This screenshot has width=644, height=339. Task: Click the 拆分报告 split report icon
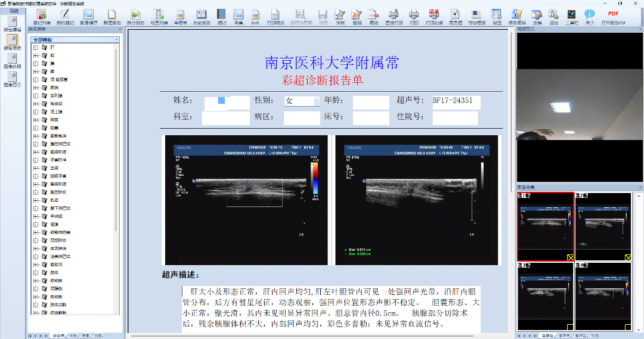click(135, 17)
